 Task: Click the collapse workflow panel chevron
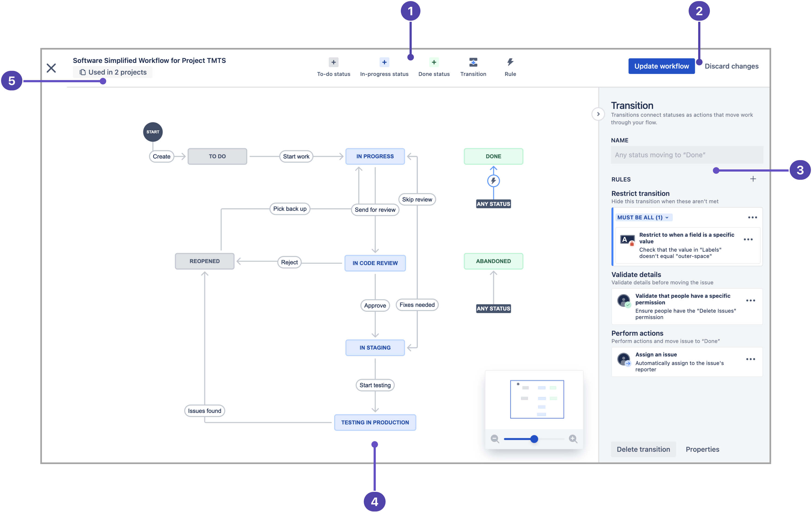coord(598,114)
